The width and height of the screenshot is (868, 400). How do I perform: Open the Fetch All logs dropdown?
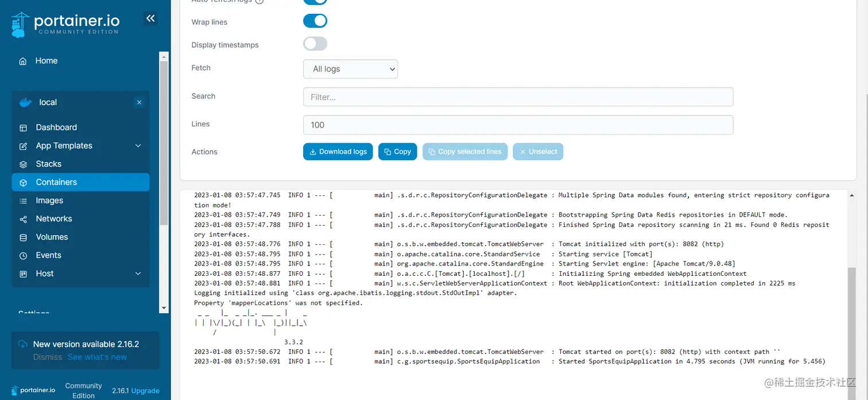350,69
